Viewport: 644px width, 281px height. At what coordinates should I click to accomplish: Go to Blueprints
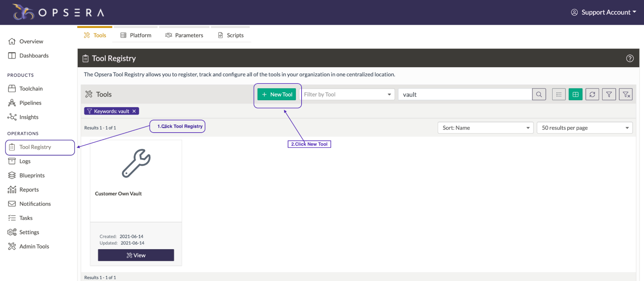(26, 175)
